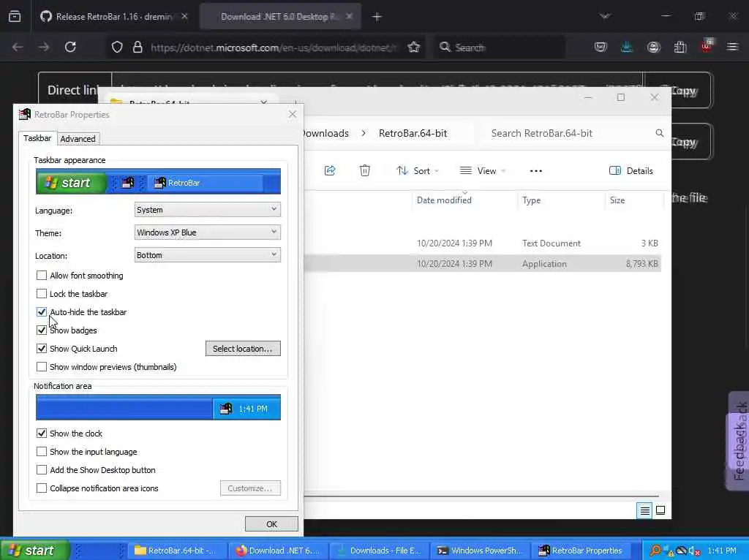Enable Collapse notification area icons

tap(42, 488)
